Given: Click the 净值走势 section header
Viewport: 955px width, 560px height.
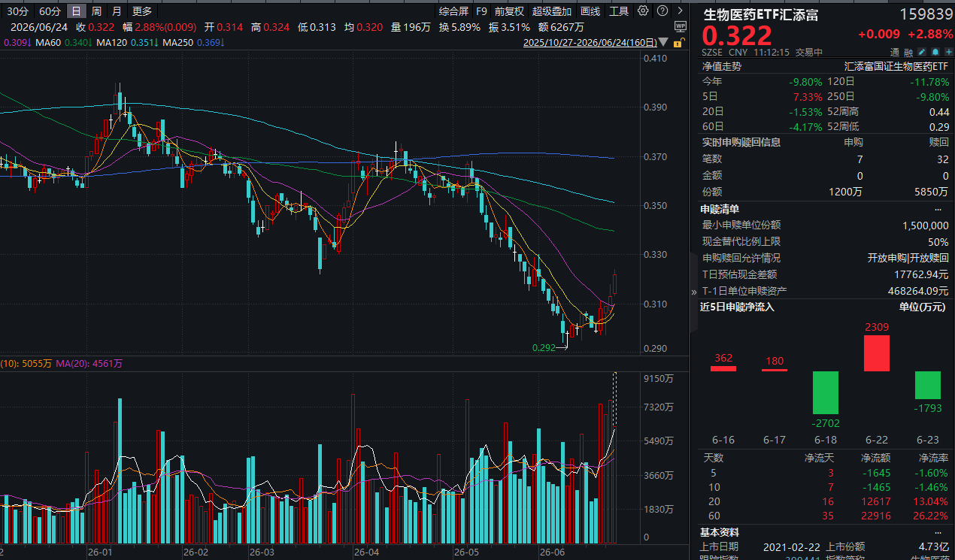Looking at the screenshot, I should click(x=721, y=66).
